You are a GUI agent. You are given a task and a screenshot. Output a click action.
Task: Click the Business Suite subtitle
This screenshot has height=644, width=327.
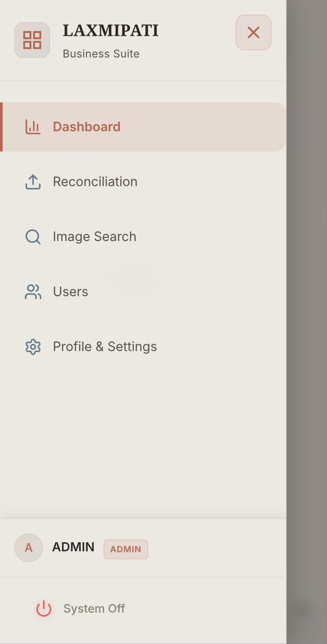point(101,54)
